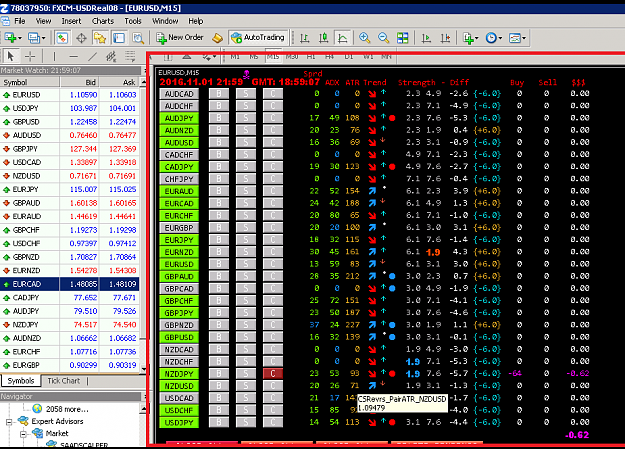Open the '2058 more...' Navigator item
625x449 pixels.
pos(67,409)
